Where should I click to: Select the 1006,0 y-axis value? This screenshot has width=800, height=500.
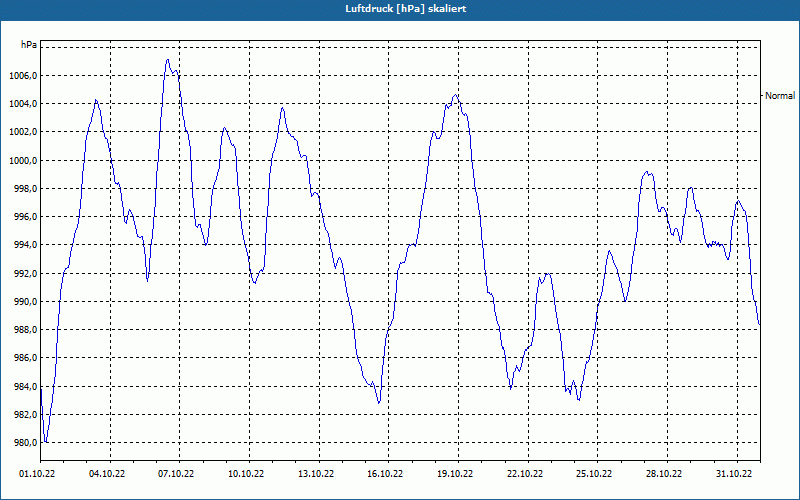coord(23,76)
